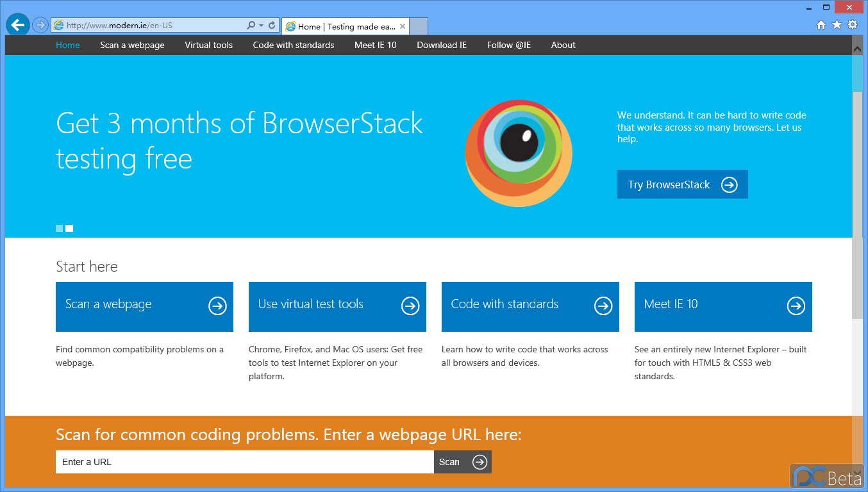The width and height of the screenshot is (868, 492).
Task: Click 'Learn how to write code that works' text
Action: [x=524, y=356]
